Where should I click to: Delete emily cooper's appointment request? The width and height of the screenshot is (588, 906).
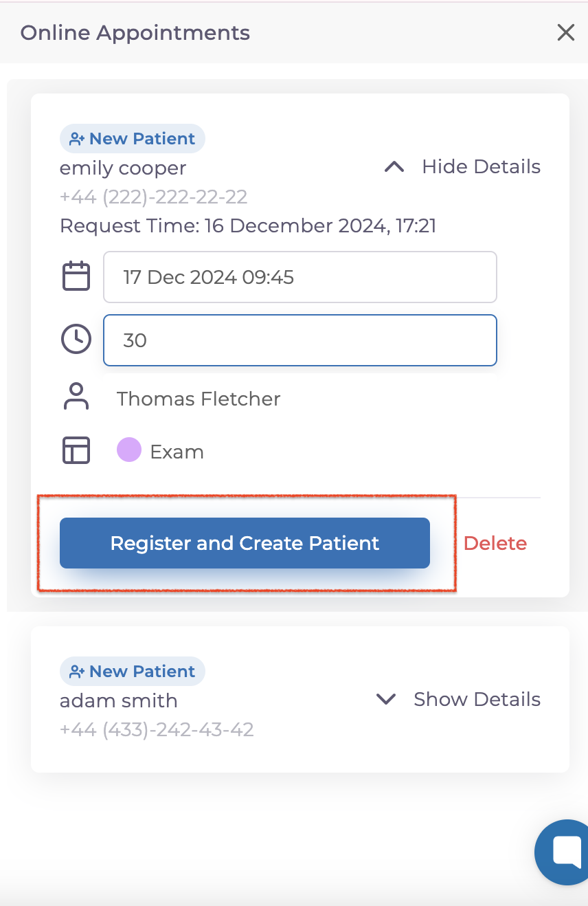(495, 544)
